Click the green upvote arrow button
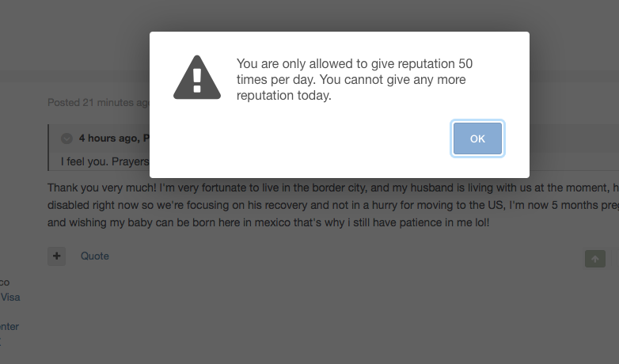This screenshot has height=364, width=619. (x=595, y=259)
